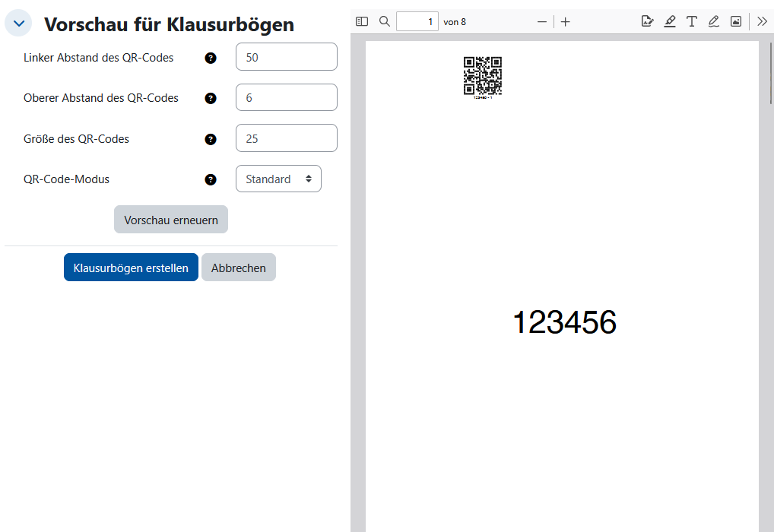The image size is (774, 532).
Task: Zoom in on the PDF preview
Action: (565, 21)
